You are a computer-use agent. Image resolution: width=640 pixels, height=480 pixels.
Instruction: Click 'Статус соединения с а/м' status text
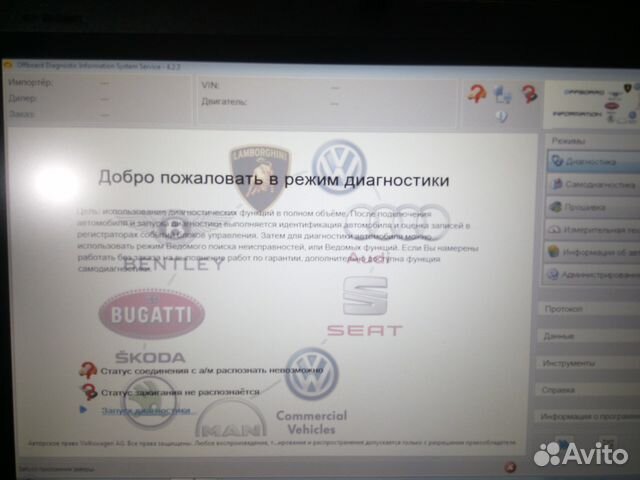click(211, 371)
